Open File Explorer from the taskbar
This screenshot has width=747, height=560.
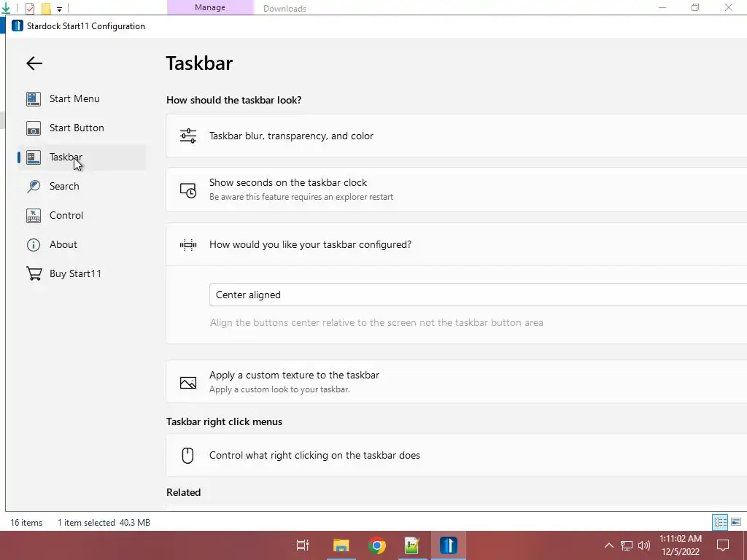341,545
